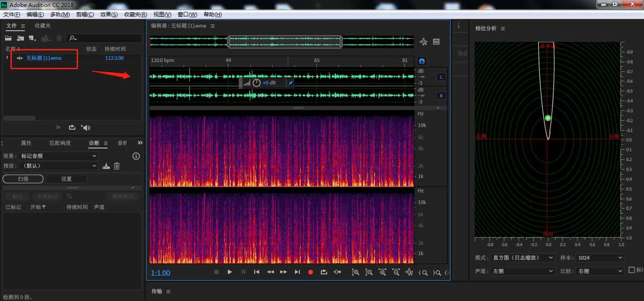
Task: Click the save preset icon beside 预设
Action: 106,166
